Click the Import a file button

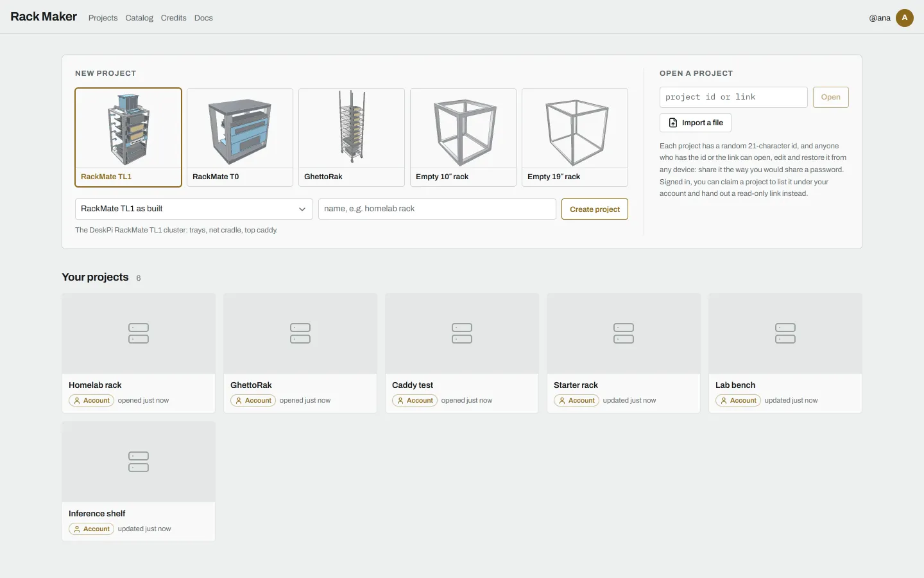696,123
